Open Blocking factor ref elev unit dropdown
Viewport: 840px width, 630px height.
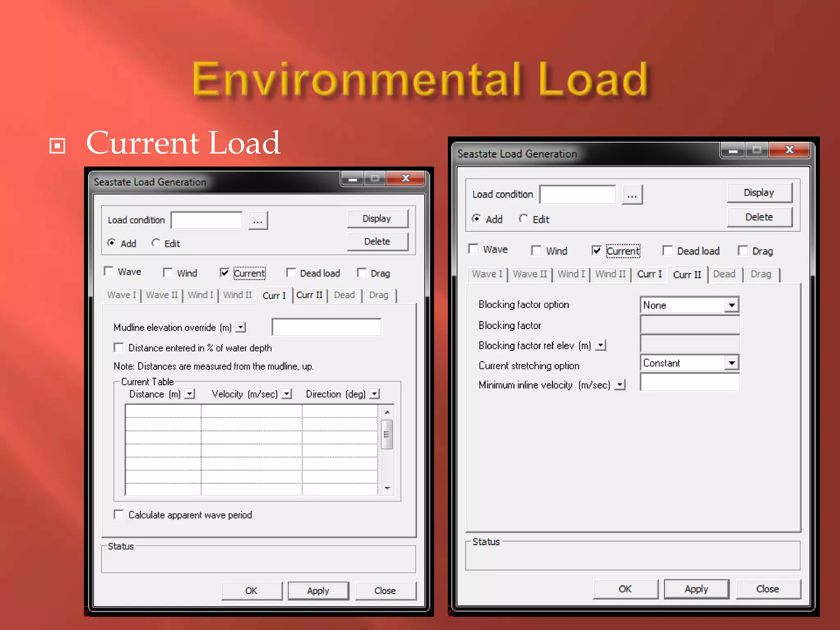[x=600, y=345]
